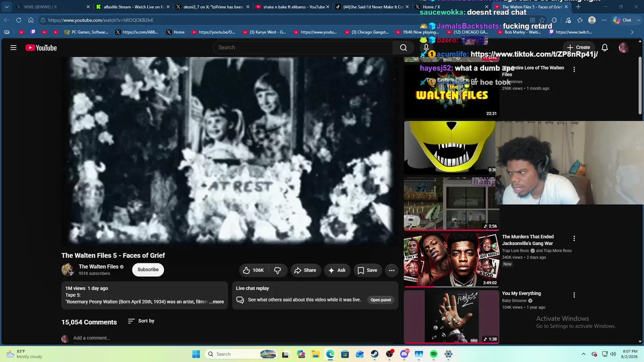The width and height of the screenshot is (644, 362).
Task: Open the volume control in system tray
Action: 613,354
